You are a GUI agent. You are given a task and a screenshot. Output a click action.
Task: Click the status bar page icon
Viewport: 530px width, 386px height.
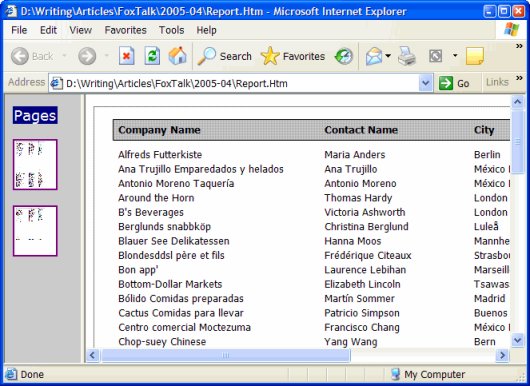point(11,374)
